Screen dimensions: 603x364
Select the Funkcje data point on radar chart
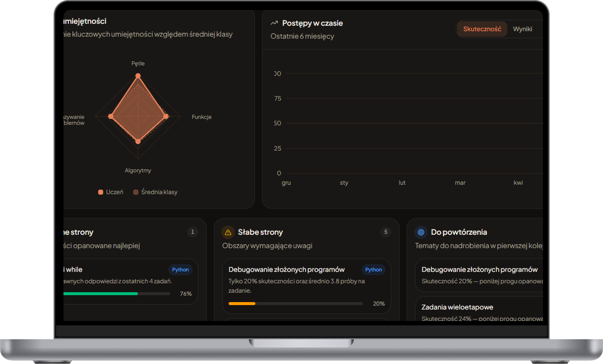[x=166, y=116]
